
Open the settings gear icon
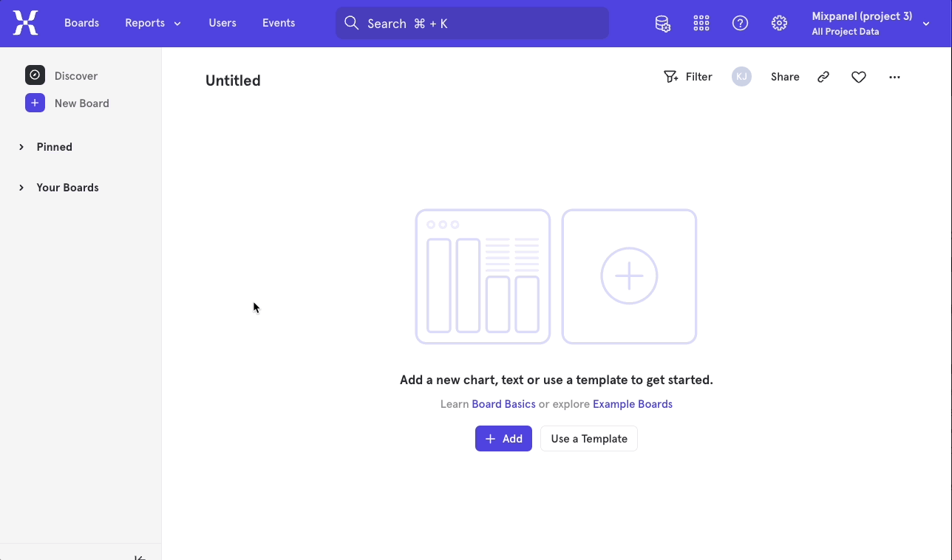(779, 24)
